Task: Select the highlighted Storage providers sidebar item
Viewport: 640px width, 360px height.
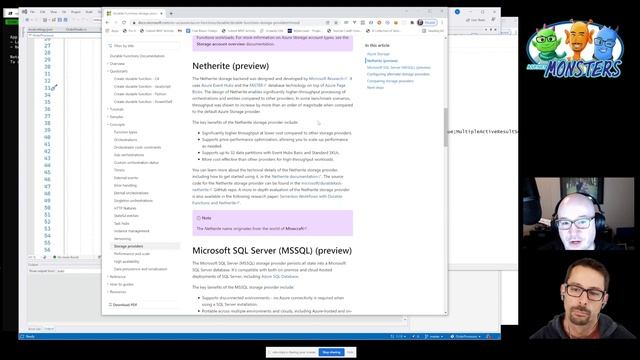Action: click(145, 246)
